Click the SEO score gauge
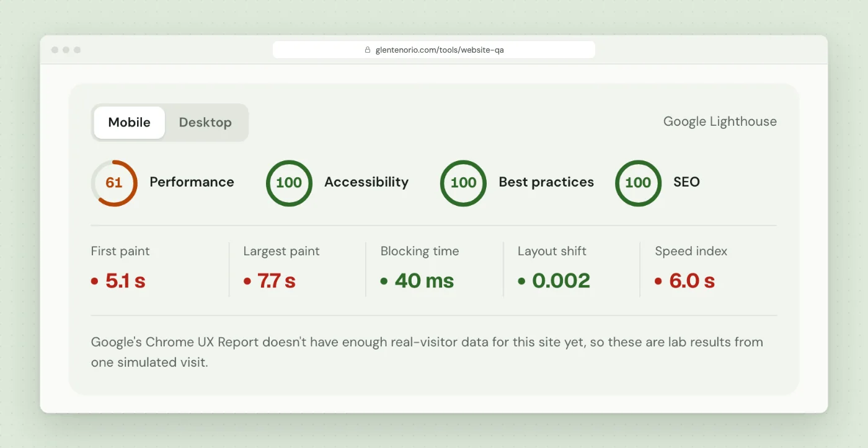This screenshot has width=868, height=448. (x=638, y=183)
